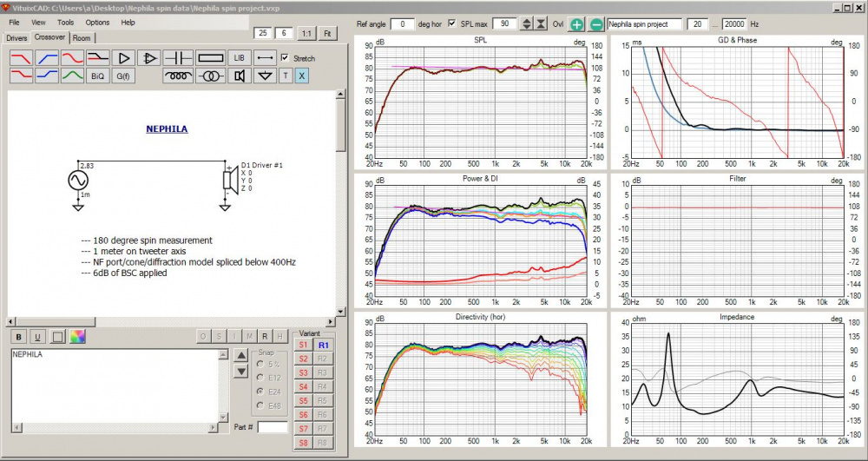Click the part value down arrow button
This screenshot has height=461, width=868.
(241, 372)
